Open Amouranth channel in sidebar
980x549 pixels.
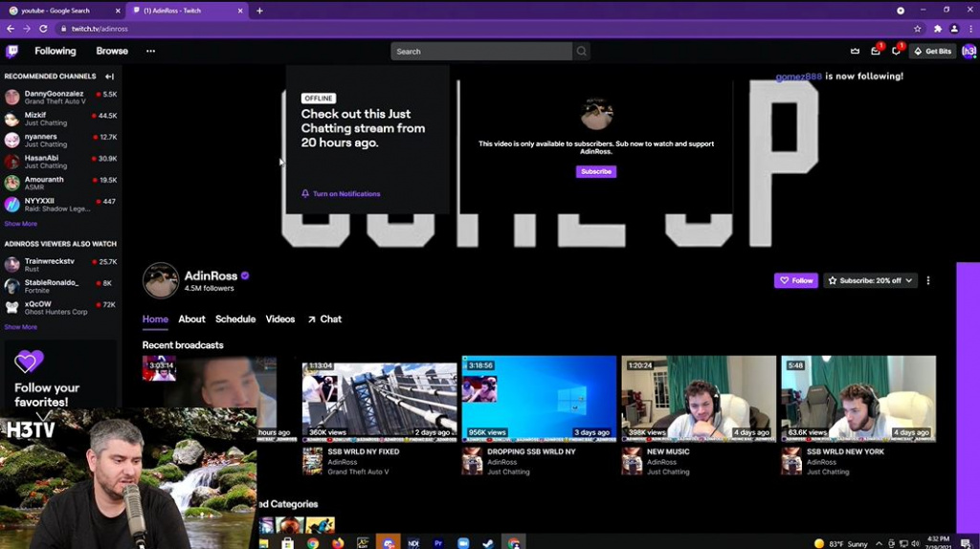coord(60,183)
